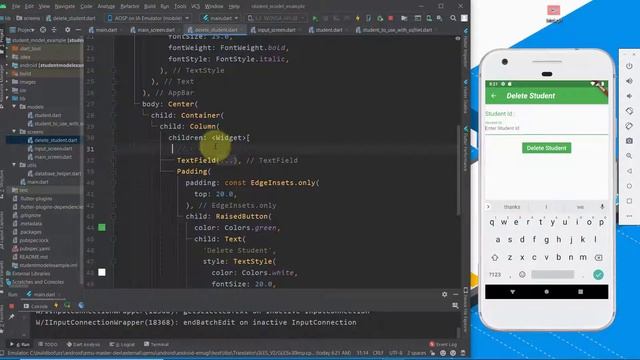Select database_helper.dart in project tree
640x360 pixels.
(x=54, y=173)
